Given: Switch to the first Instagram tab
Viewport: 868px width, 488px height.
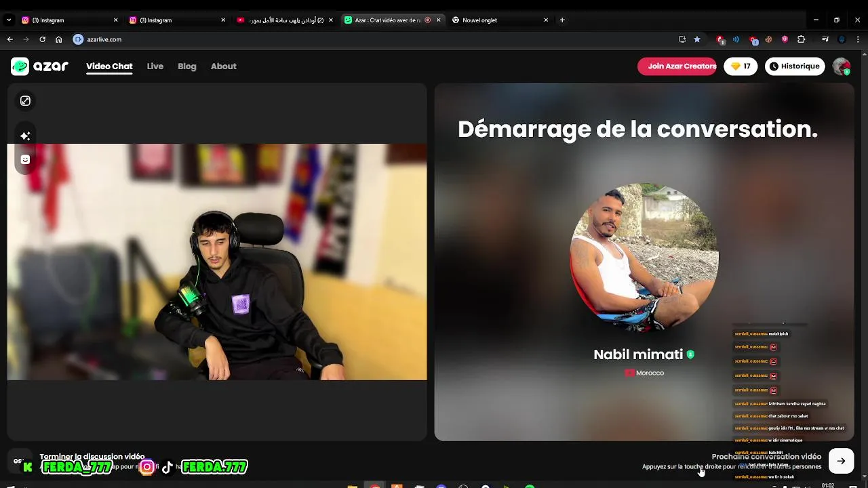Looking at the screenshot, I should (x=68, y=20).
